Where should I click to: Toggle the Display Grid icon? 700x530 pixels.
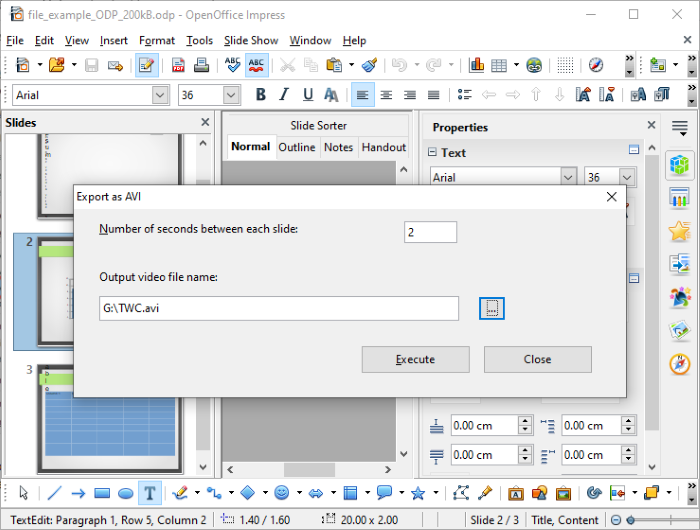click(x=565, y=65)
